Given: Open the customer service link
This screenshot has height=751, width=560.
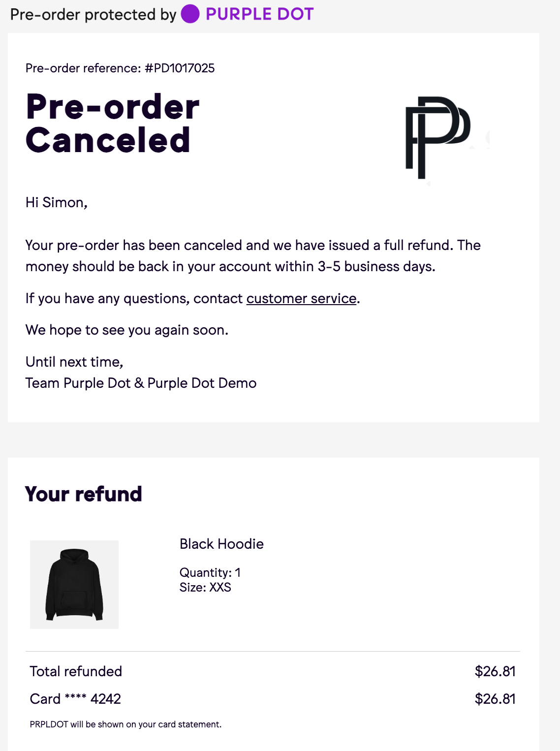Looking at the screenshot, I should (301, 299).
